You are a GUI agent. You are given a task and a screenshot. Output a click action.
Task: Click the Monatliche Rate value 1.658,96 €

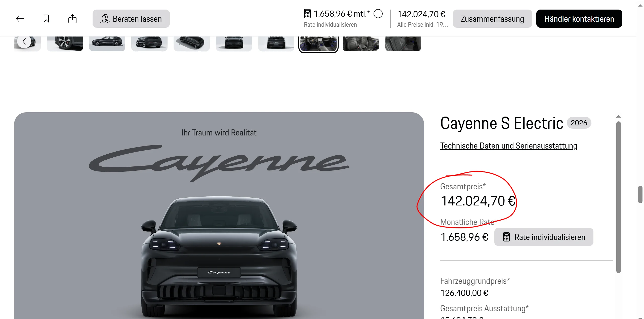464,237
